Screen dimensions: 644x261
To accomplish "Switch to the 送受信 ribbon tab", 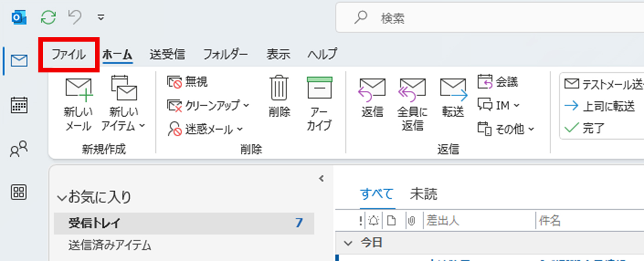I will click(167, 55).
